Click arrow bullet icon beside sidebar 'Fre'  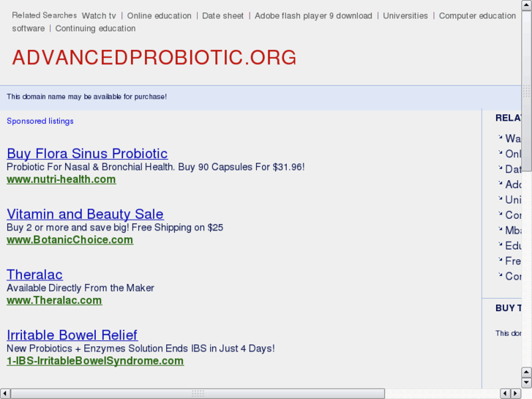[500, 259]
